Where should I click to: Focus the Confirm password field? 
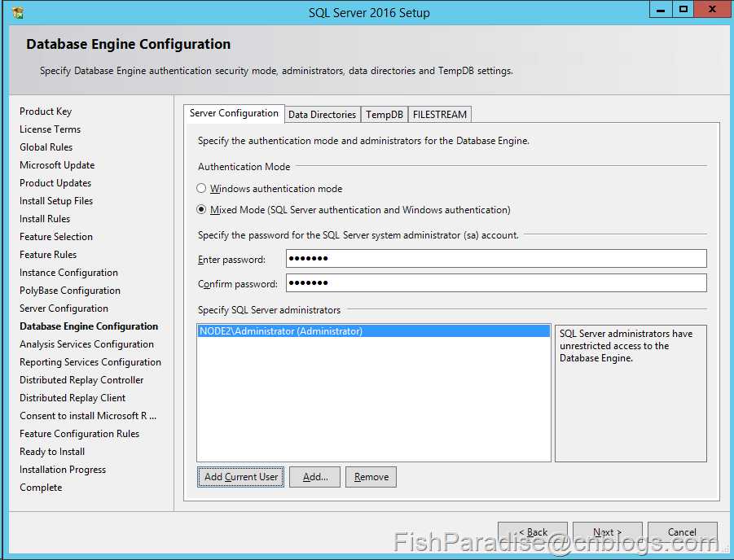(496, 282)
